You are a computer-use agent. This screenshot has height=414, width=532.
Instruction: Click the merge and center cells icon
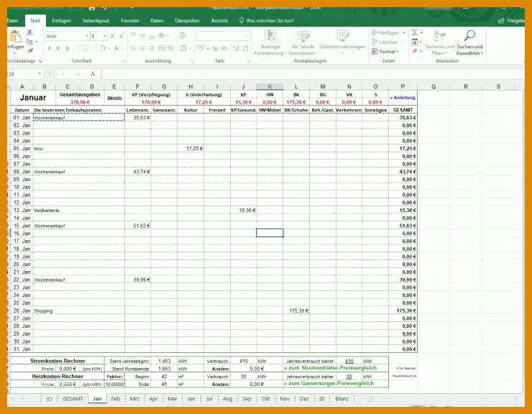point(183,49)
